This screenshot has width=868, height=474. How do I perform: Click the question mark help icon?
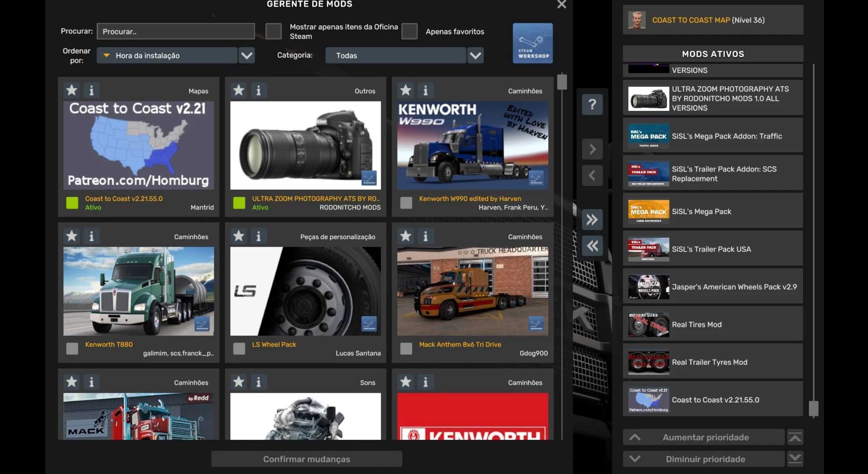pos(592,104)
